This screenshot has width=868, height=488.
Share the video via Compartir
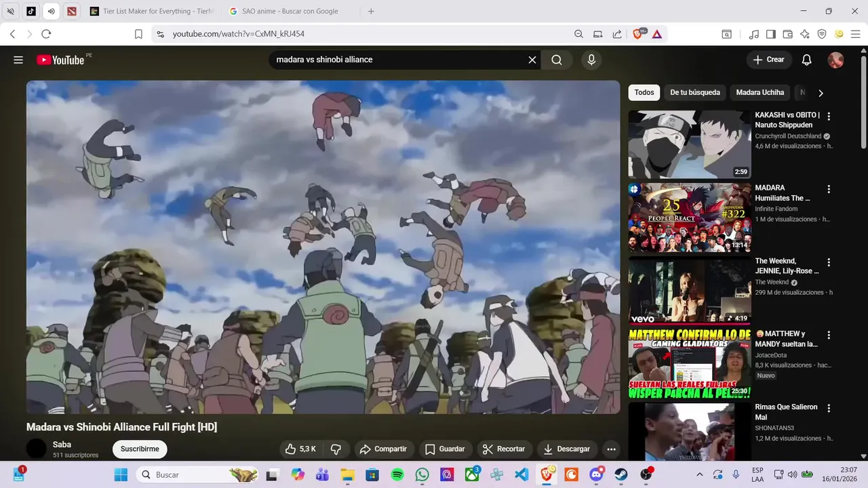[x=383, y=449]
